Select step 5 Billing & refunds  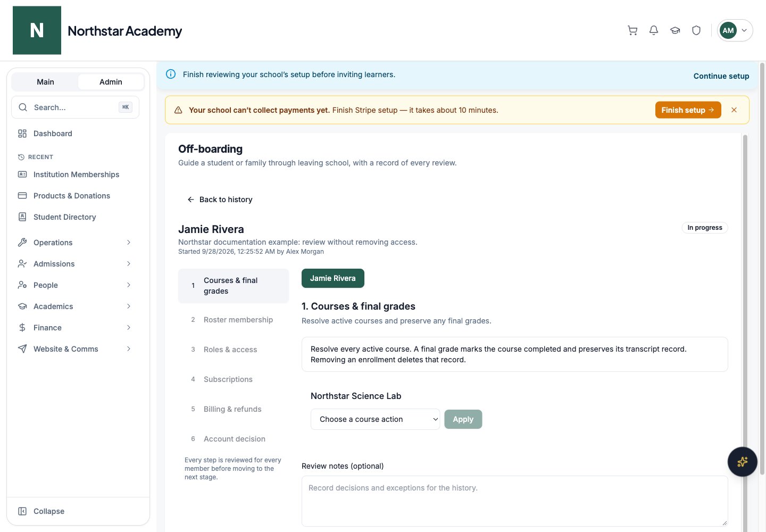[234, 409]
